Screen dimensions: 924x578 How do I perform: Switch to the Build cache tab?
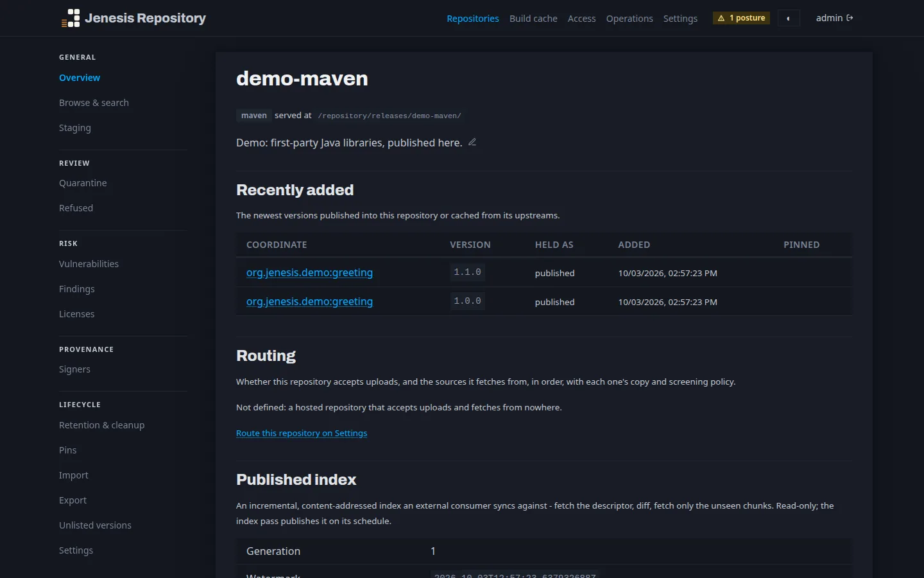click(533, 19)
